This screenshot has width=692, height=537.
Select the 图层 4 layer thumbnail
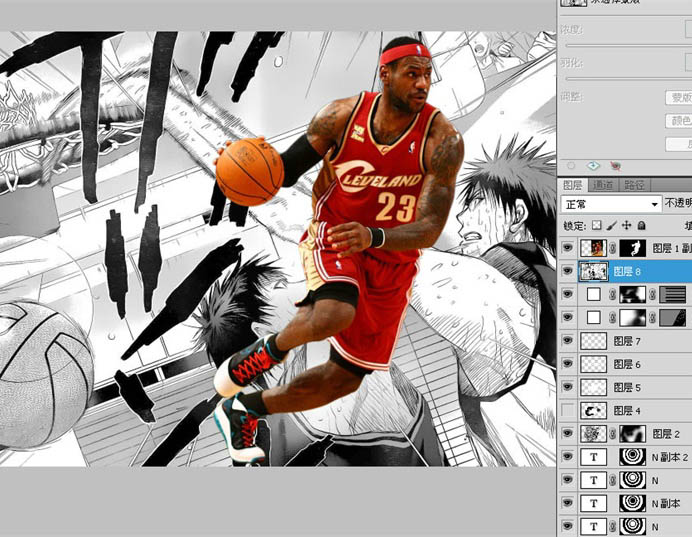593,411
